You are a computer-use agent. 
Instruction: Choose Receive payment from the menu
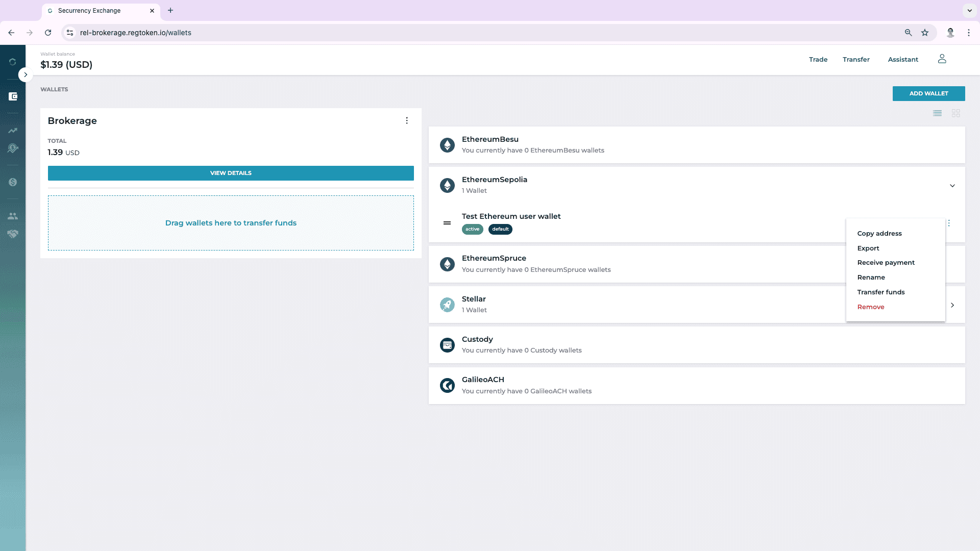tap(886, 263)
